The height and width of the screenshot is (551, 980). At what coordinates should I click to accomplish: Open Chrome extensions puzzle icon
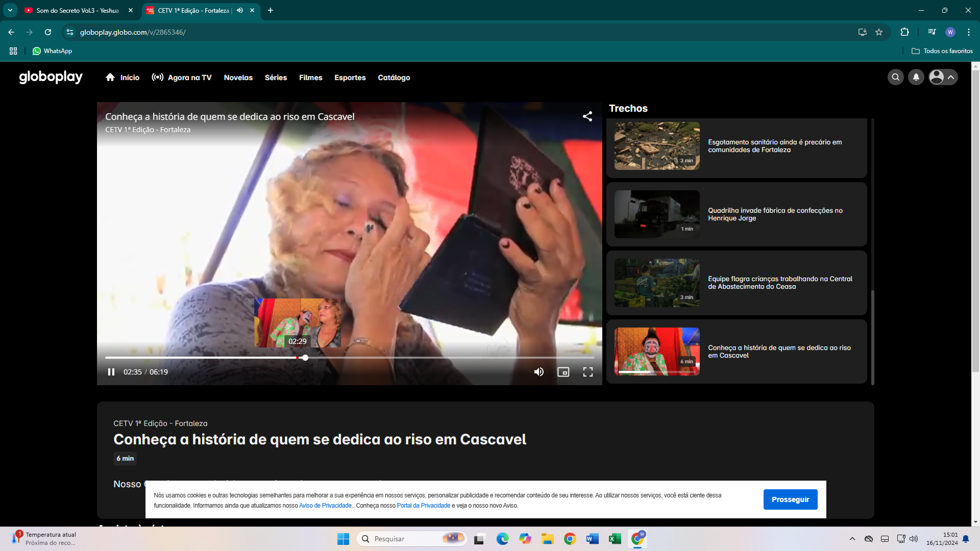pos(904,32)
